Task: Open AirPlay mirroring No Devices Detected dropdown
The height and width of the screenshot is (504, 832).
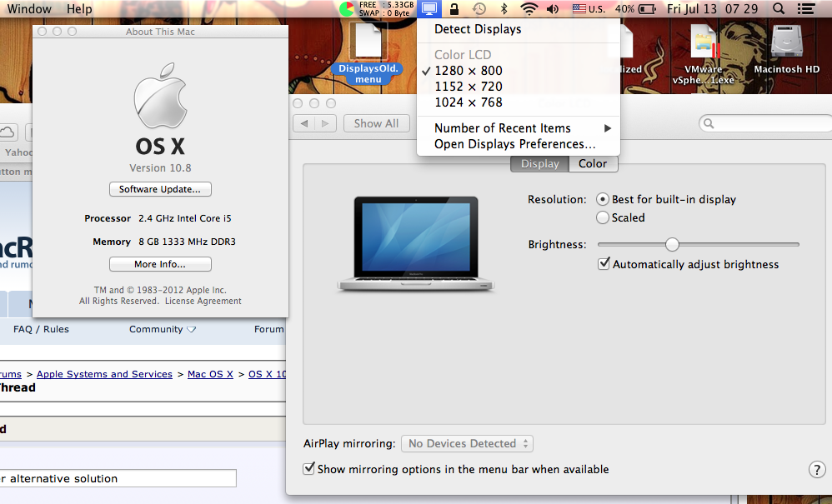Action: point(467,443)
